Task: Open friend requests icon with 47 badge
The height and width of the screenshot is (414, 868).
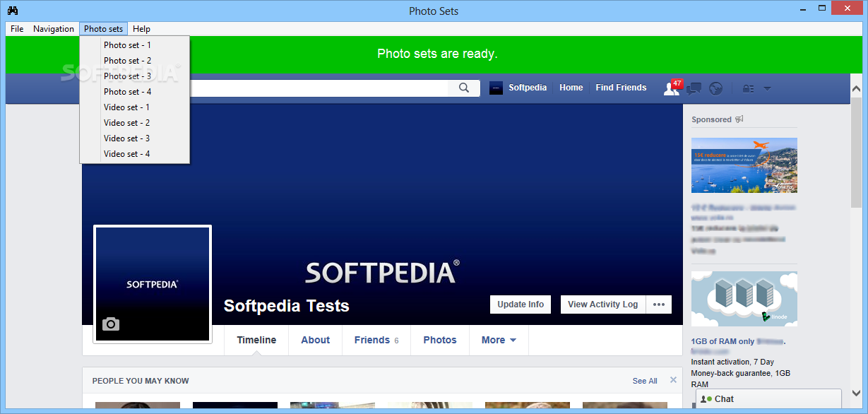Action: click(671, 88)
